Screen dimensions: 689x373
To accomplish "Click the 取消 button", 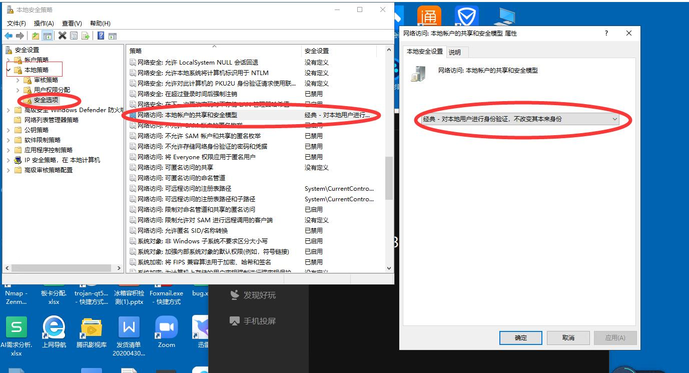I will pos(568,338).
